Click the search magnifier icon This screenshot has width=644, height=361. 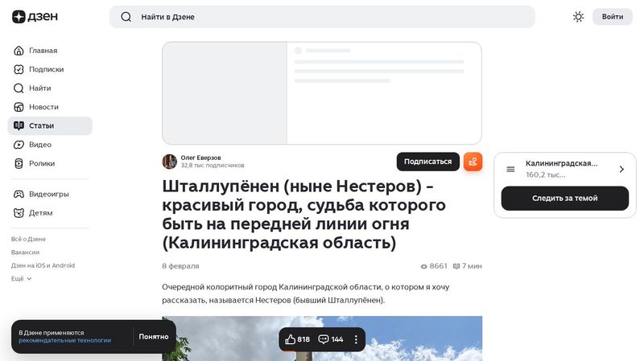click(126, 17)
